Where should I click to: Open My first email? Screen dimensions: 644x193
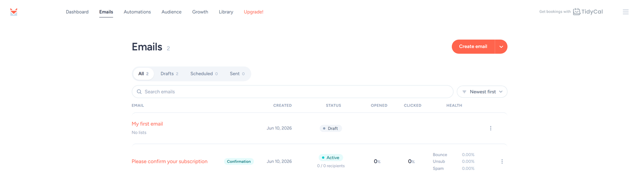pyautogui.click(x=147, y=124)
